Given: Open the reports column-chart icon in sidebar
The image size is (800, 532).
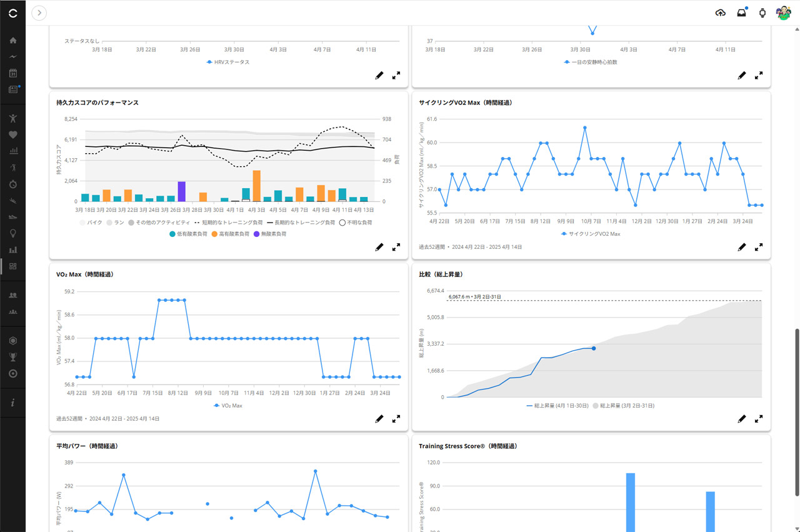Looking at the screenshot, I should 13,249.
